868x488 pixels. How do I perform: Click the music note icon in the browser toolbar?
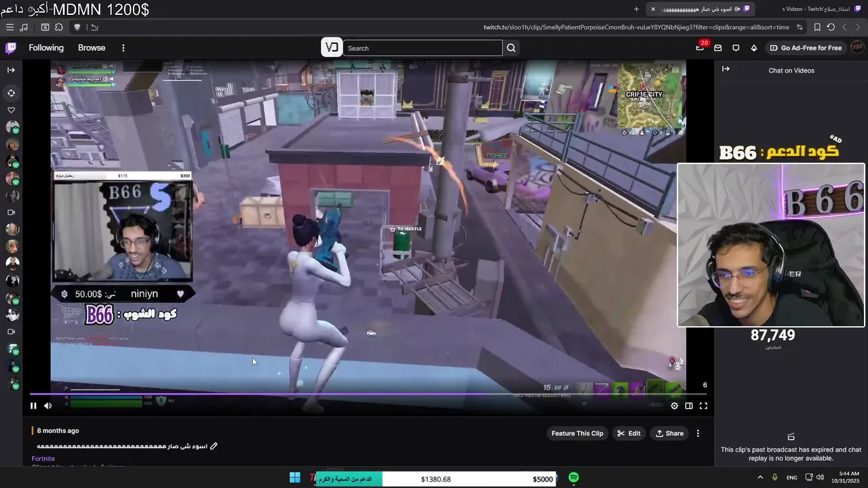click(x=24, y=27)
